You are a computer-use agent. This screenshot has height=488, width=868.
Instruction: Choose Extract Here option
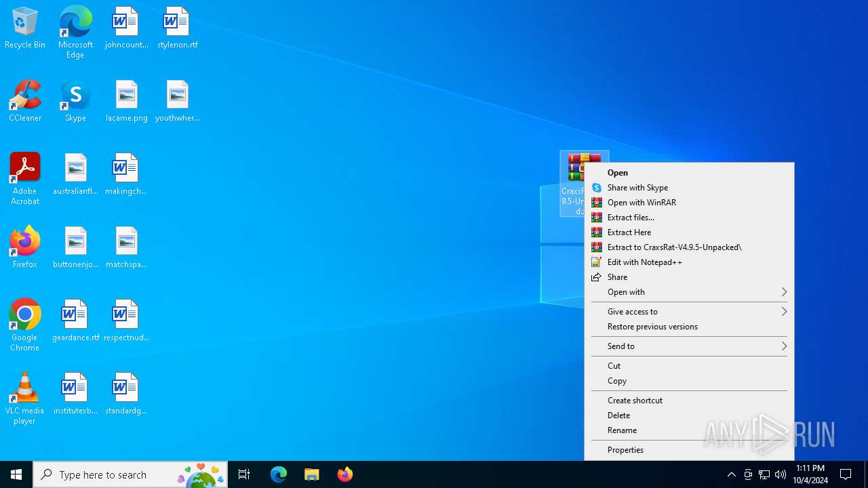coord(689,232)
